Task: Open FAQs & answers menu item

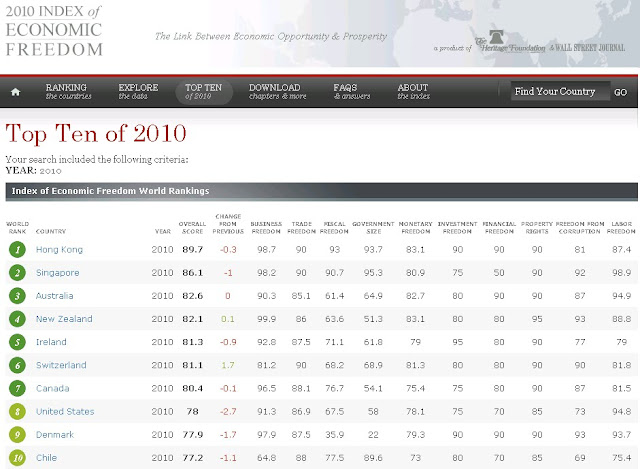Action: click(351, 91)
